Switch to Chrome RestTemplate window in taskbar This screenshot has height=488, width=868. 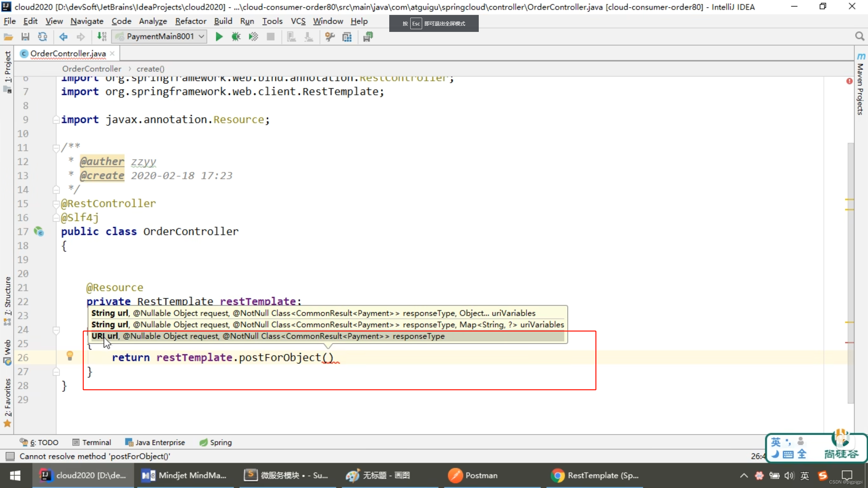click(x=595, y=475)
